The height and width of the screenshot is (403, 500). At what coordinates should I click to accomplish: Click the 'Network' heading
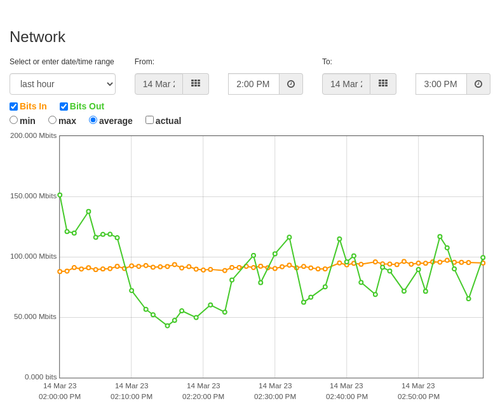[x=38, y=37]
